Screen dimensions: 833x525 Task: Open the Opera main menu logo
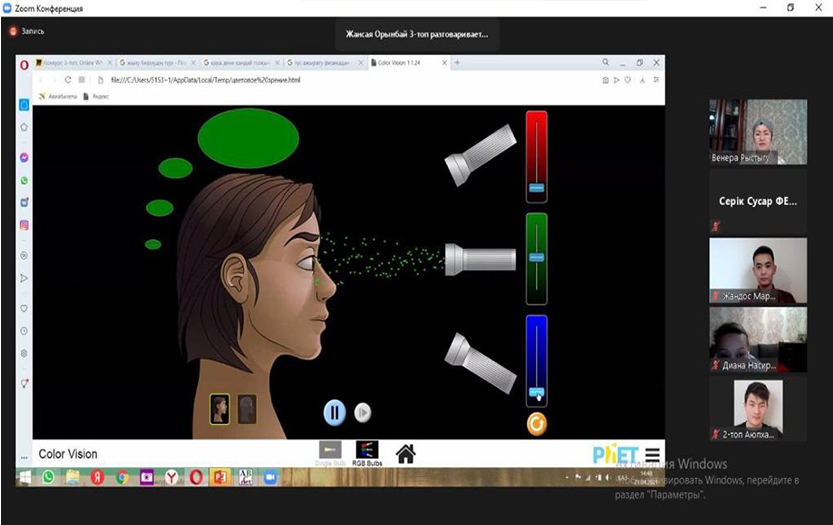click(x=24, y=65)
